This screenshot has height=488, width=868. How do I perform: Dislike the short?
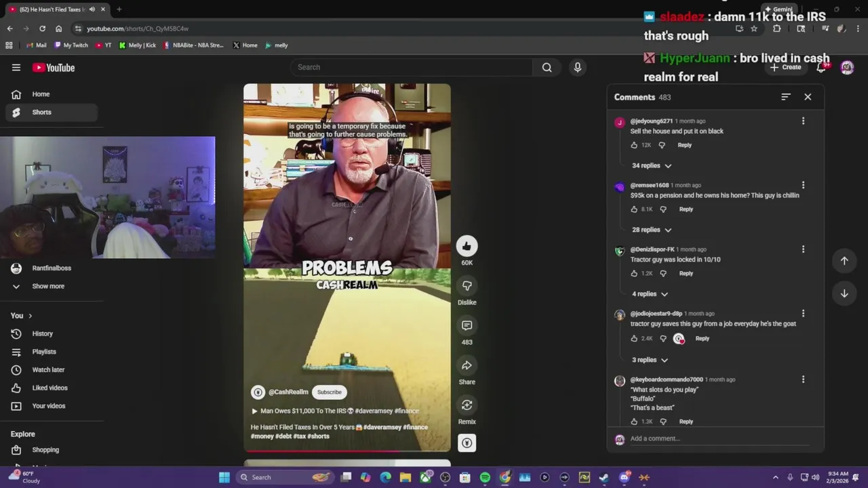coord(467,285)
